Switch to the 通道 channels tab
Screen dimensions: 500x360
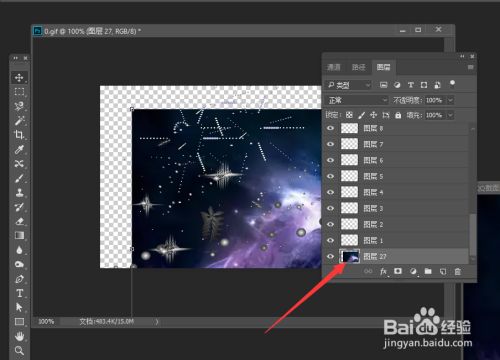point(334,67)
